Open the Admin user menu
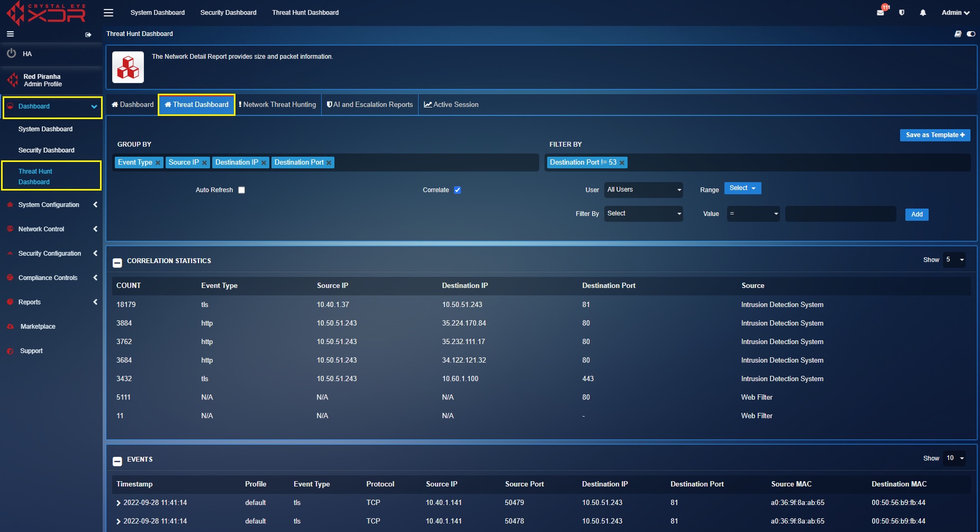Screen dimensions: 980x532 pyautogui.click(x=955, y=13)
